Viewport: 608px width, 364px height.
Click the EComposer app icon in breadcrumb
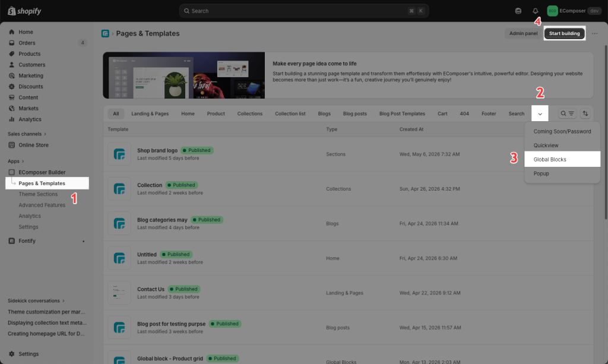[105, 33]
